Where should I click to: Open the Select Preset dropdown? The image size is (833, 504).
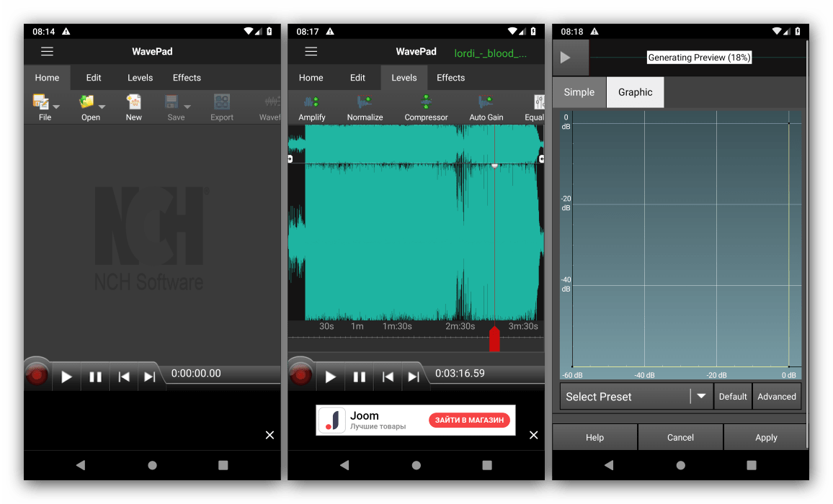pos(636,397)
